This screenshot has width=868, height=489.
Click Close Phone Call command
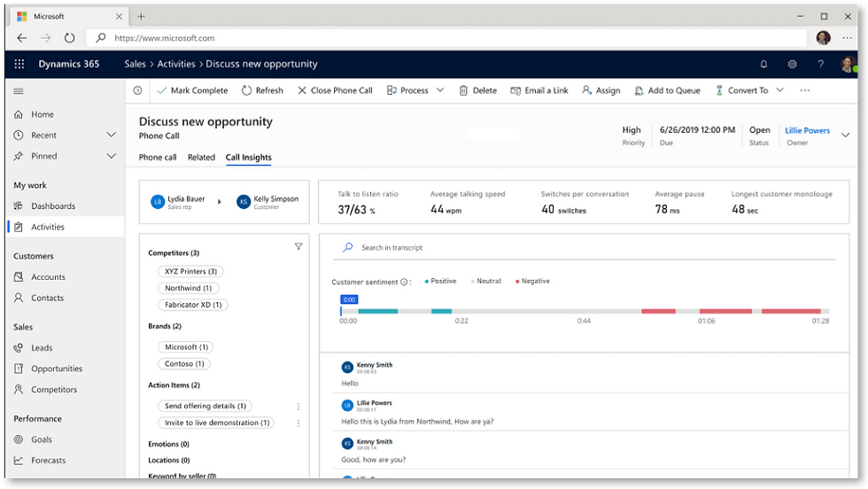pyautogui.click(x=335, y=90)
